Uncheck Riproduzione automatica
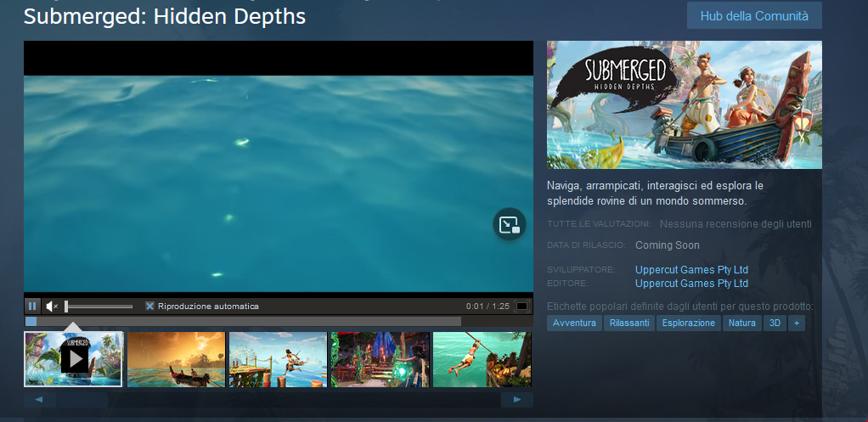Viewport: 868px width, 422px height. pos(149,306)
